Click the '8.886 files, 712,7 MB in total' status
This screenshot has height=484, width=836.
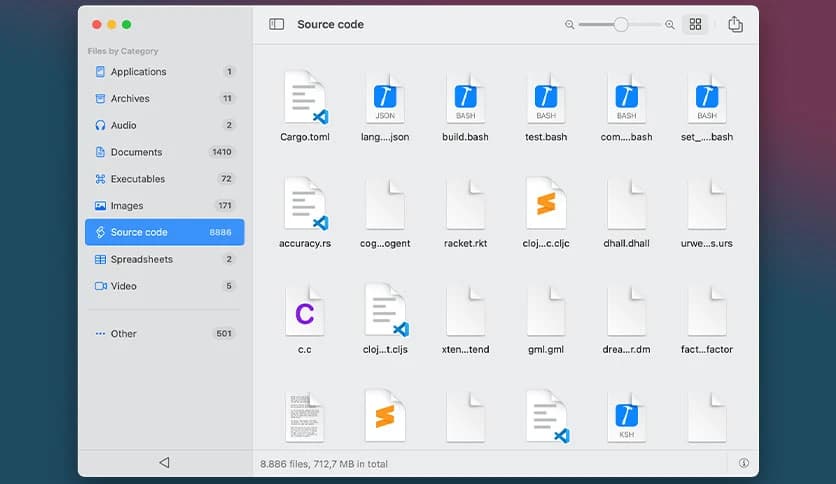[324, 464]
